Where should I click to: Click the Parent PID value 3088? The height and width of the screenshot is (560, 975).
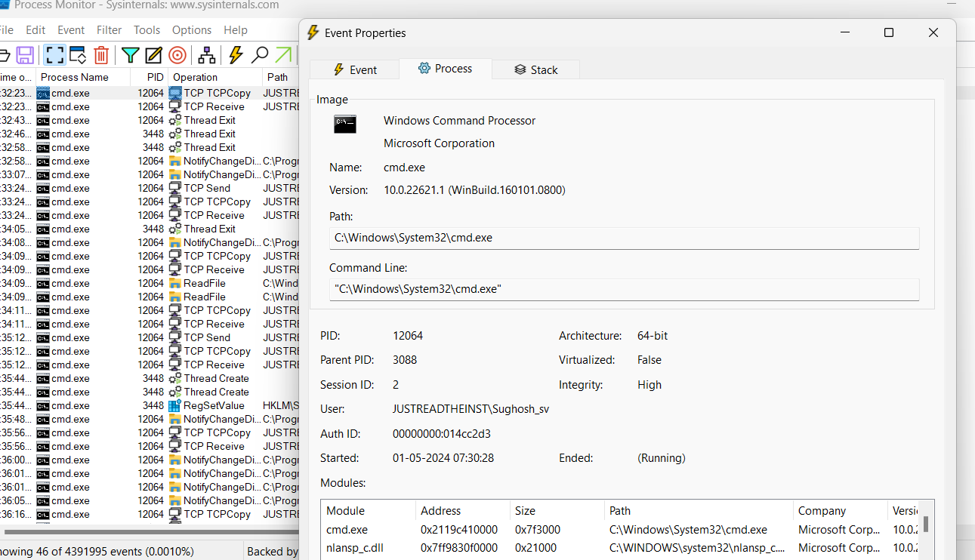(405, 360)
